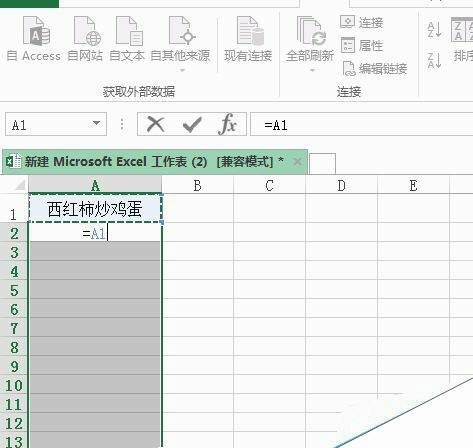Select row 1 header
The image size is (473, 448).
coord(14,209)
